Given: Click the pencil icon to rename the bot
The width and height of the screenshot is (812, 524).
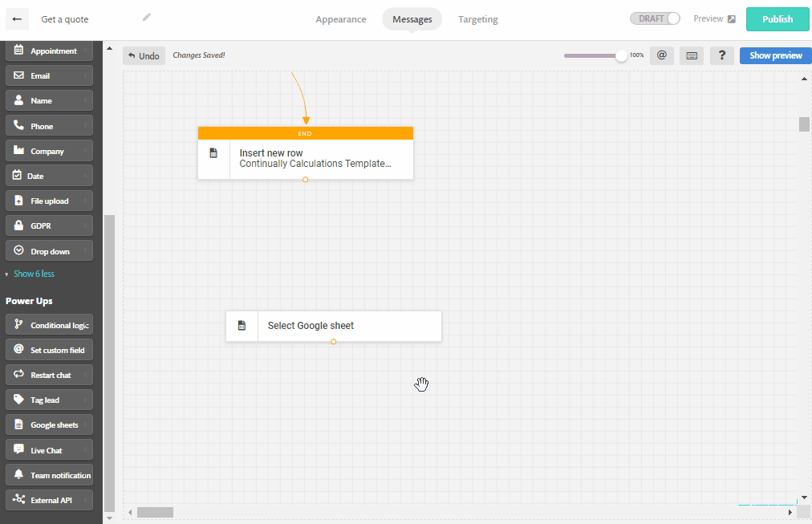Looking at the screenshot, I should pos(147,18).
